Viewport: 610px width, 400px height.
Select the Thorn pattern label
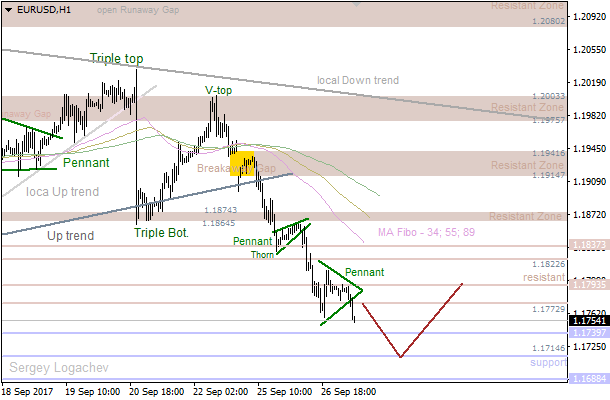coord(262,255)
